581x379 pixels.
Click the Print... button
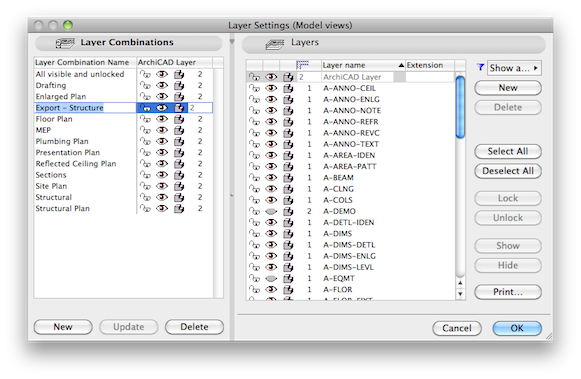click(508, 292)
